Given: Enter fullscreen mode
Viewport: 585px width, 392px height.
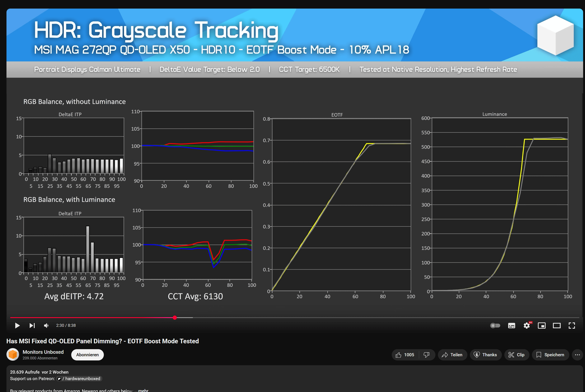Looking at the screenshot, I should click(x=572, y=326).
